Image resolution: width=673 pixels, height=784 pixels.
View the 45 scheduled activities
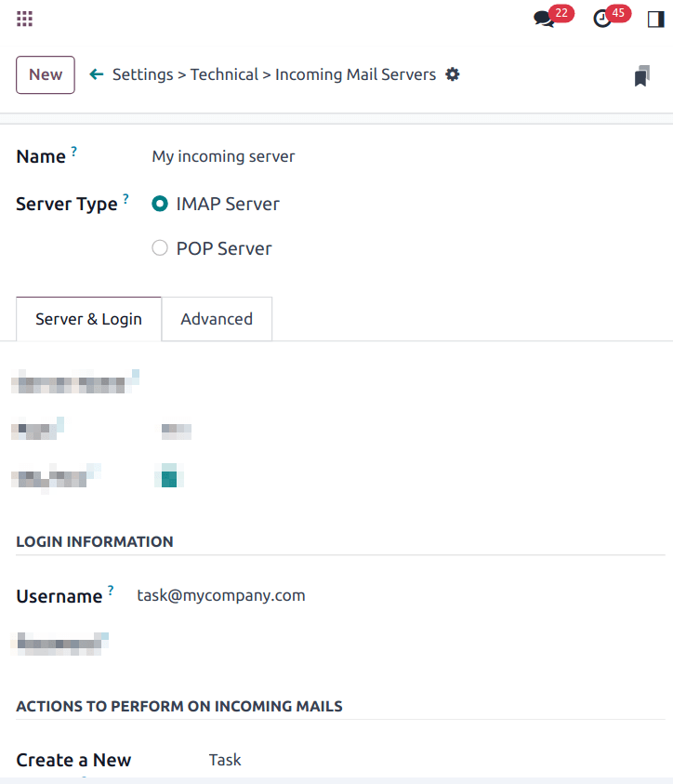point(604,17)
